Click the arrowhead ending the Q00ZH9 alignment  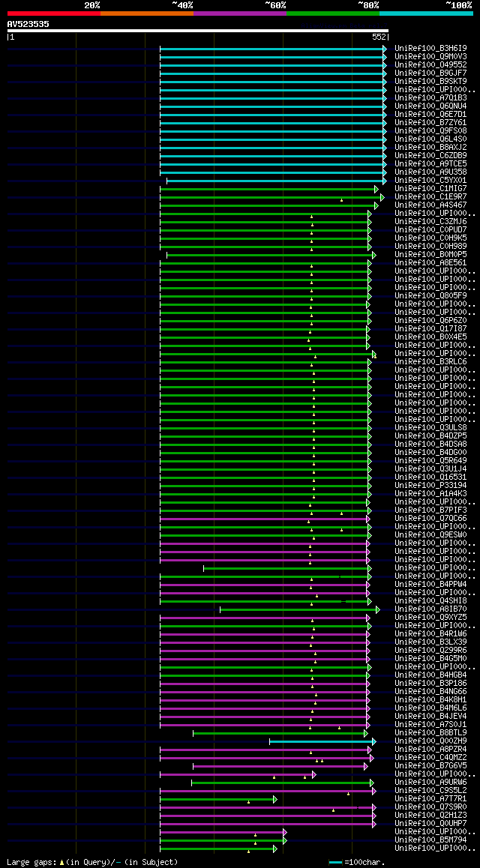point(374,741)
